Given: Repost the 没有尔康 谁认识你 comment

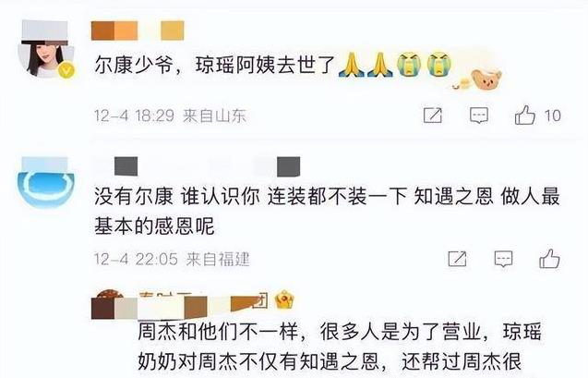Looking at the screenshot, I should pos(458,259).
